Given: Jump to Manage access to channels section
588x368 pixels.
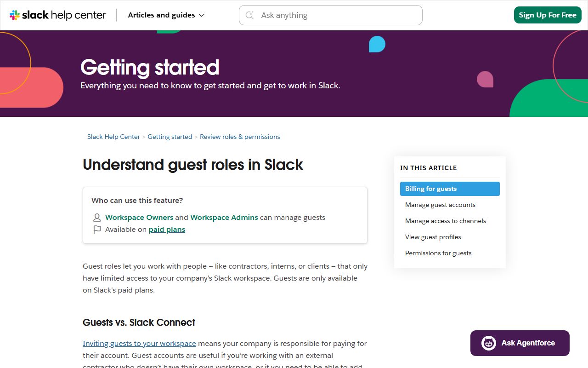Looking at the screenshot, I should (x=450, y=221).
